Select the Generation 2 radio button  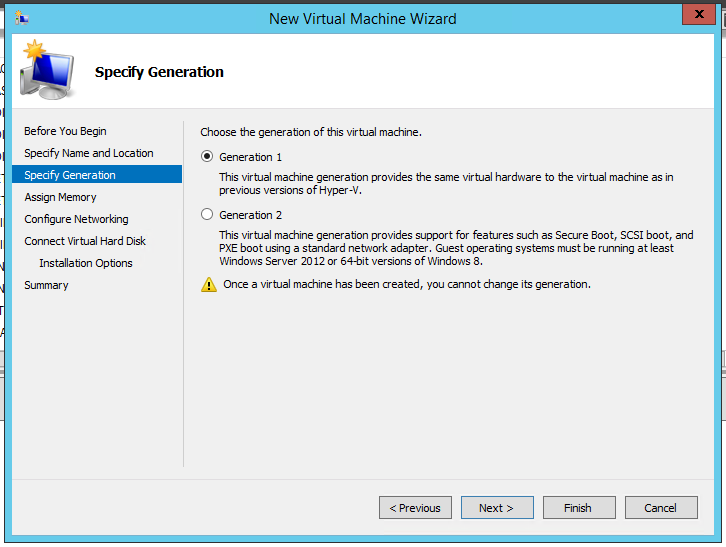click(x=207, y=215)
